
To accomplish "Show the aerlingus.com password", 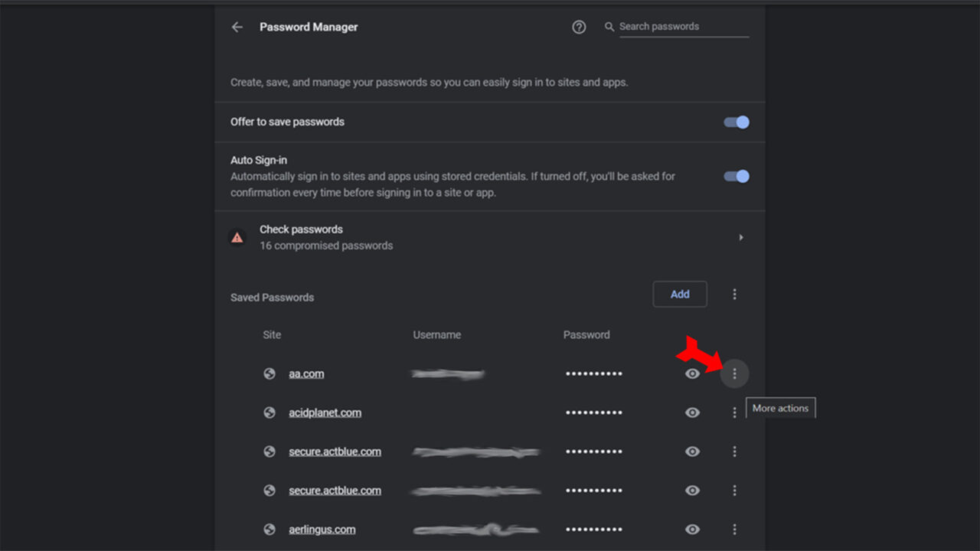I will 692,529.
